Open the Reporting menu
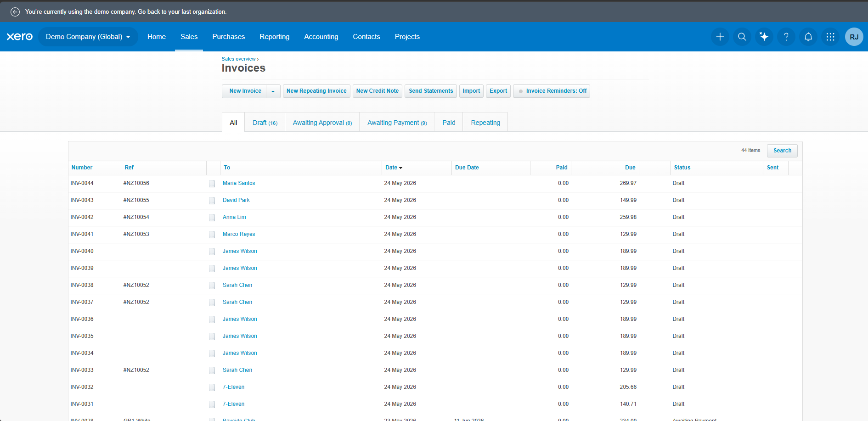Screen dimensions: 868x421 pos(274,37)
